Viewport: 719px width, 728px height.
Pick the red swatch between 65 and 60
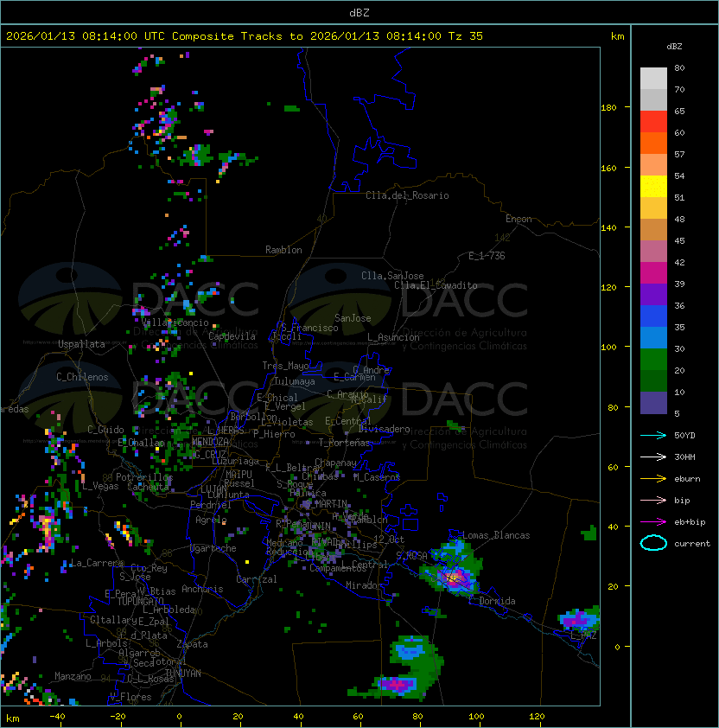[653, 121]
